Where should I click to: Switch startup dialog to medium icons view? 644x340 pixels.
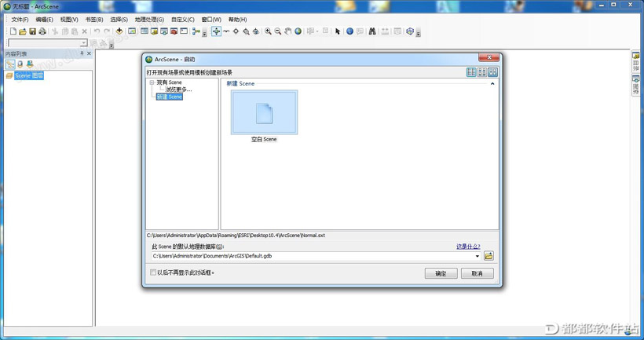point(481,72)
